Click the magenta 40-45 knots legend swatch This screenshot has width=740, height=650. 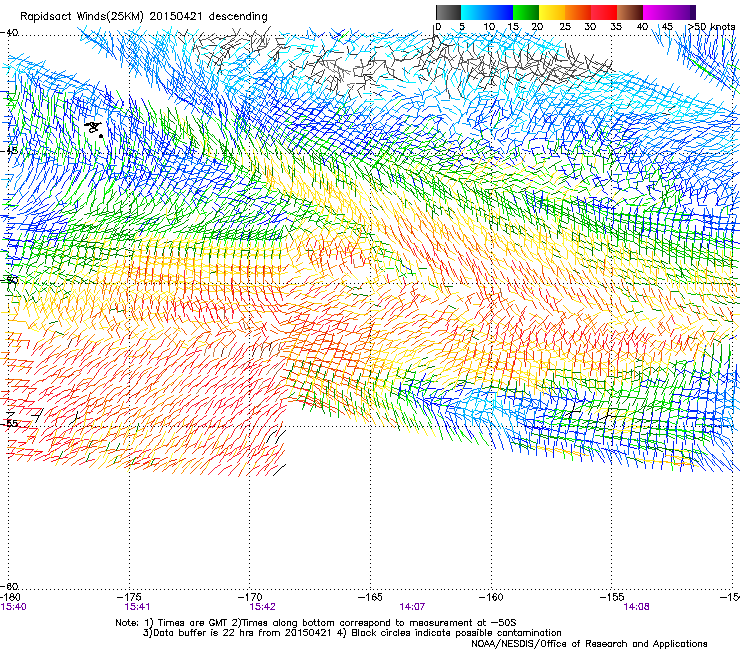pos(656,12)
